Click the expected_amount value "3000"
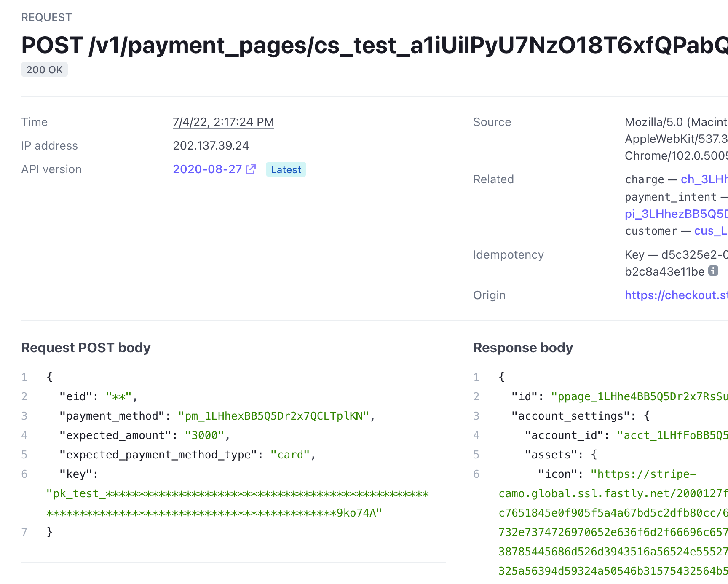The width and height of the screenshot is (728, 584). coord(204,435)
